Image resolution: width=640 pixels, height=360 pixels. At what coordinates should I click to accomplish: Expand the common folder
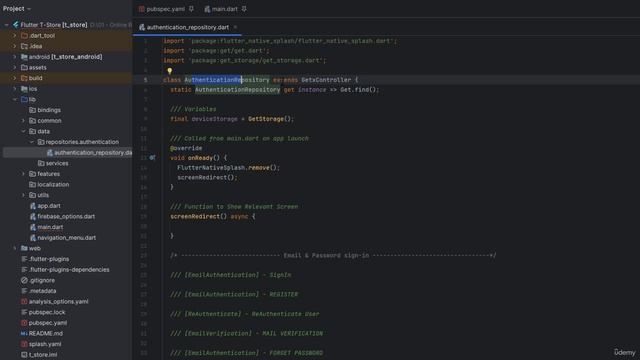point(23,121)
